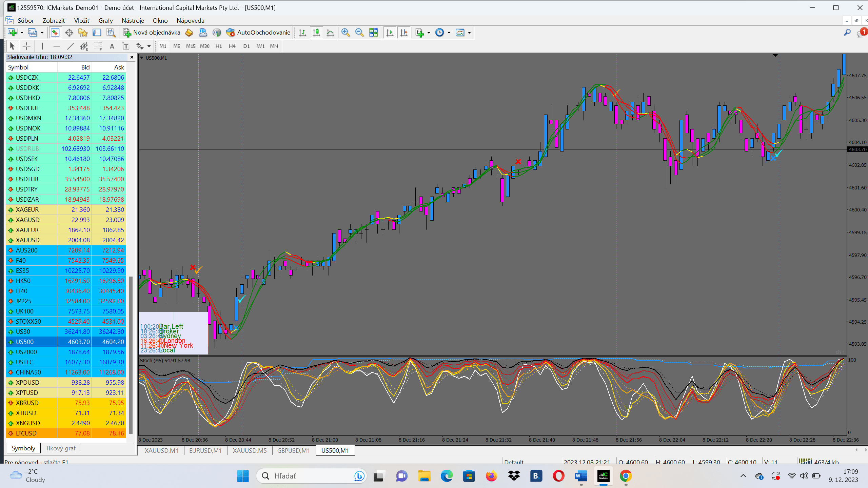Toggle AutoObchodovanie auto trading

click(258, 33)
